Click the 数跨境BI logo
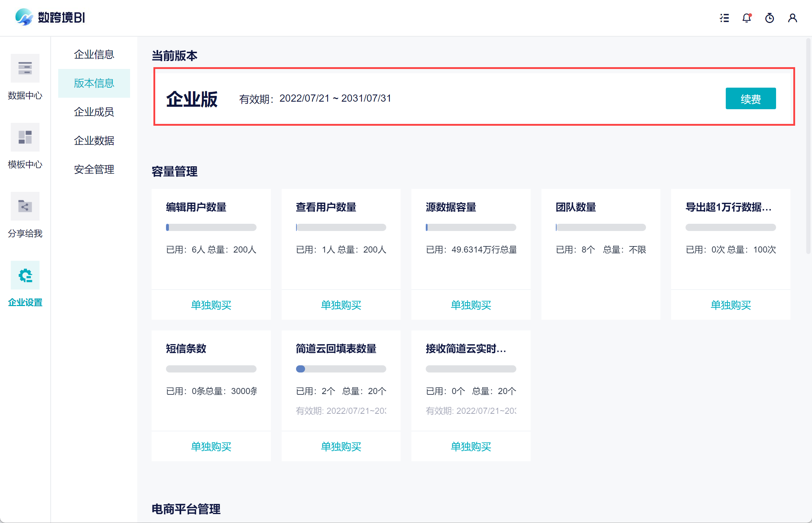Viewport: 812px width, 523px height. point(50,17)
